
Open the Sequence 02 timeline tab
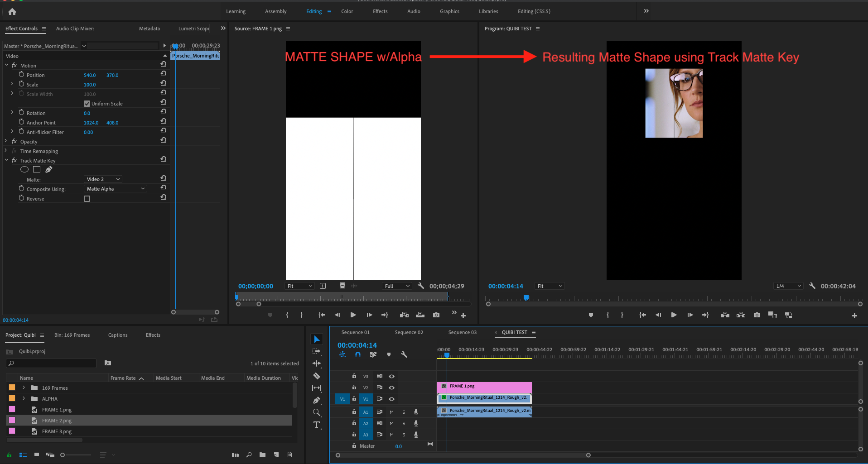point(408,332)
